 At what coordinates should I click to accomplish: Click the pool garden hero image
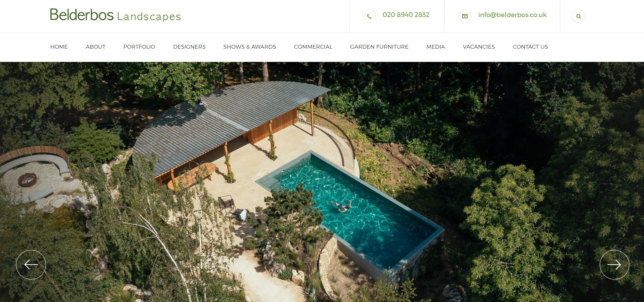322,182
